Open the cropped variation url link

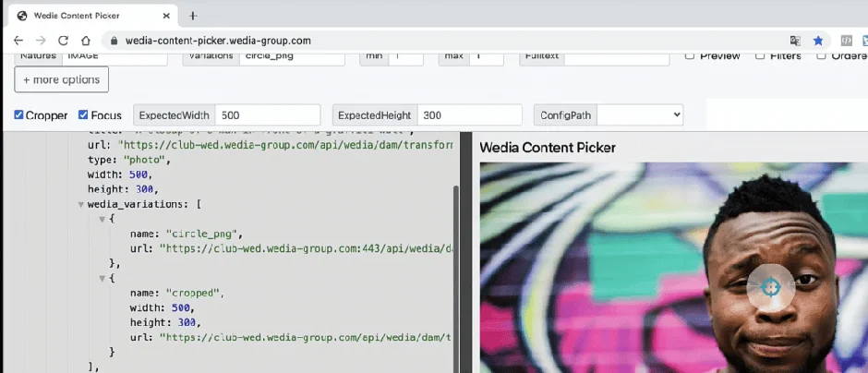tap(307, 336)
